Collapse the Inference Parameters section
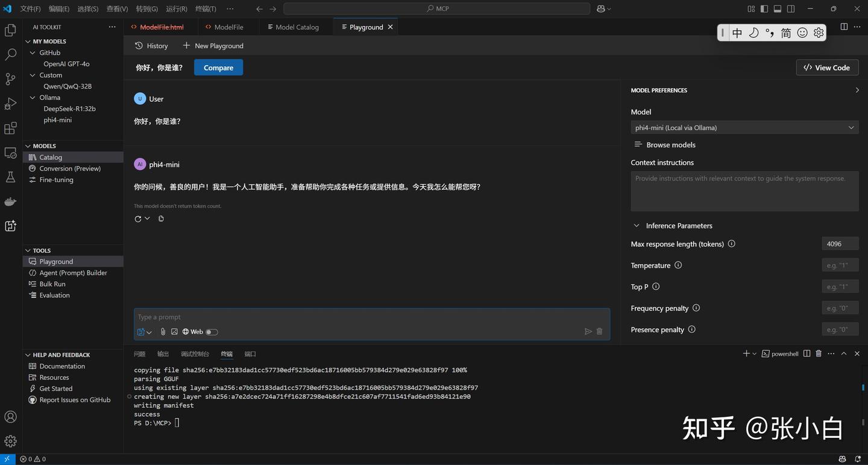Viewport: 868px width, 465px height. [637, 226]
